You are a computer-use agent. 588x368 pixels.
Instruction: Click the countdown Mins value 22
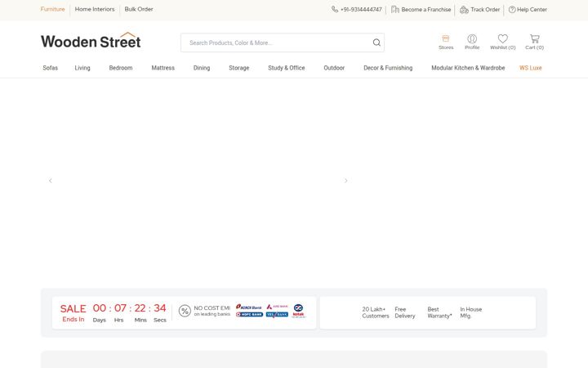(140, 308)
